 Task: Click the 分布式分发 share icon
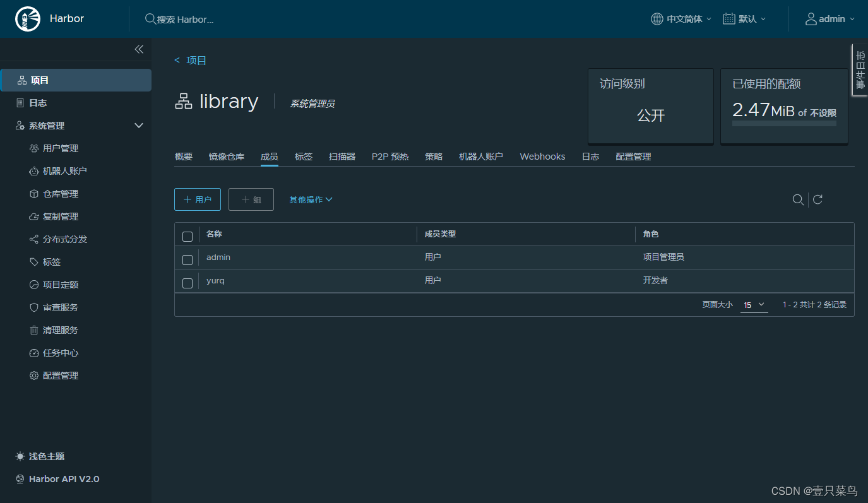click(34, 239)
